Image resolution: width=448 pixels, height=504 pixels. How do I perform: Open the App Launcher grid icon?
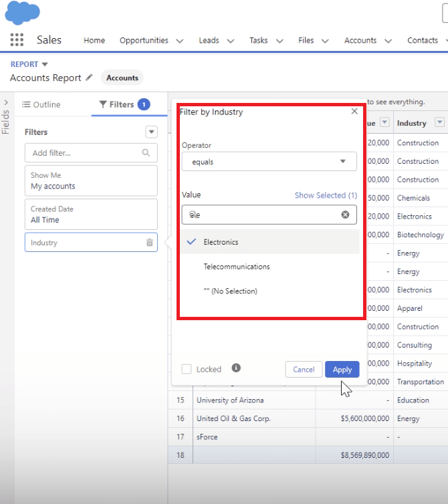coord(17,40)
